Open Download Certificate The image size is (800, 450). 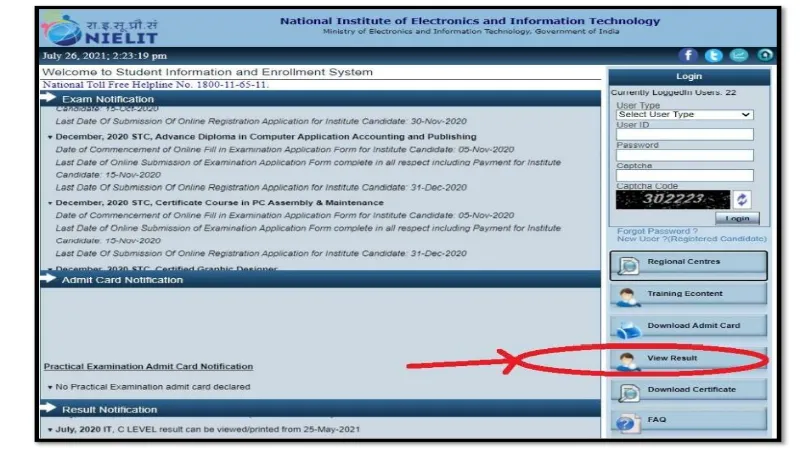pyautogui.click(x=688, y=390)
